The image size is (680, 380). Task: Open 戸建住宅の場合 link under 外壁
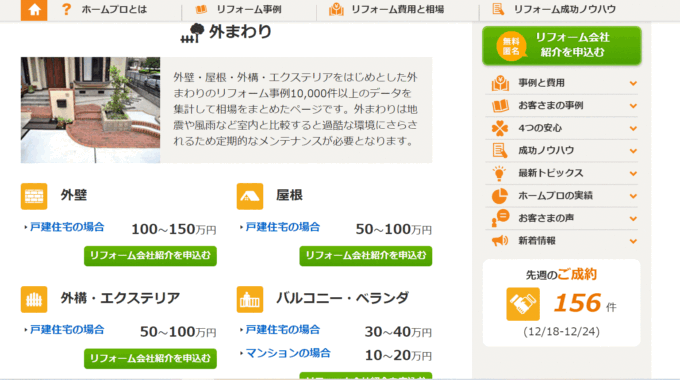click(x=67, y=227)
